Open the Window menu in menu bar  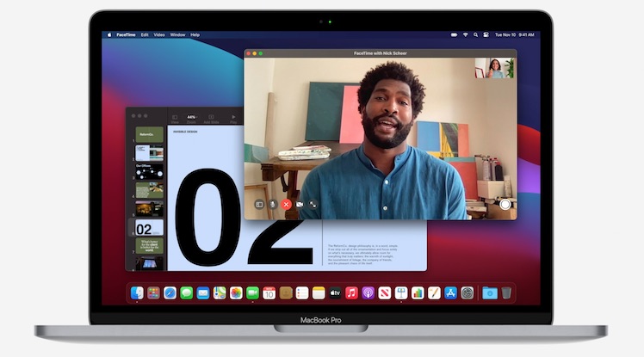177,34
